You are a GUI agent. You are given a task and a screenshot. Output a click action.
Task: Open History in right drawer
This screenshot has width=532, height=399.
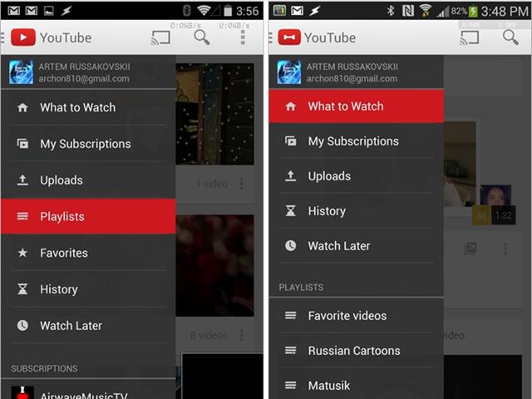[357, 210]
